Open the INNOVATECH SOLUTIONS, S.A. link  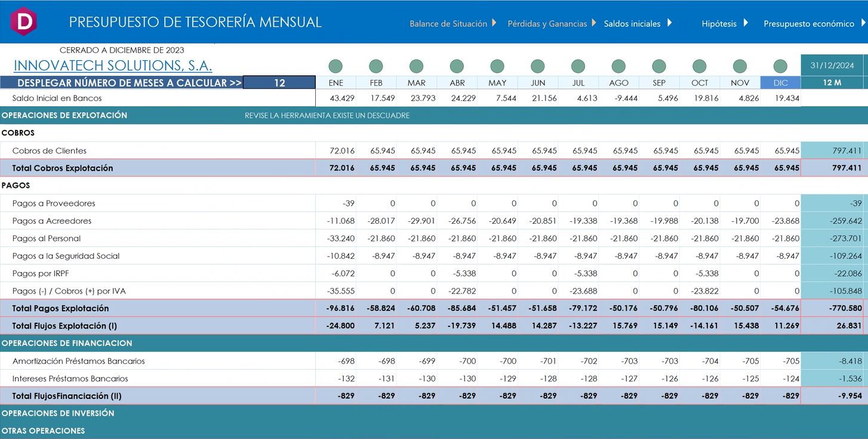click(x=113, y=66)
